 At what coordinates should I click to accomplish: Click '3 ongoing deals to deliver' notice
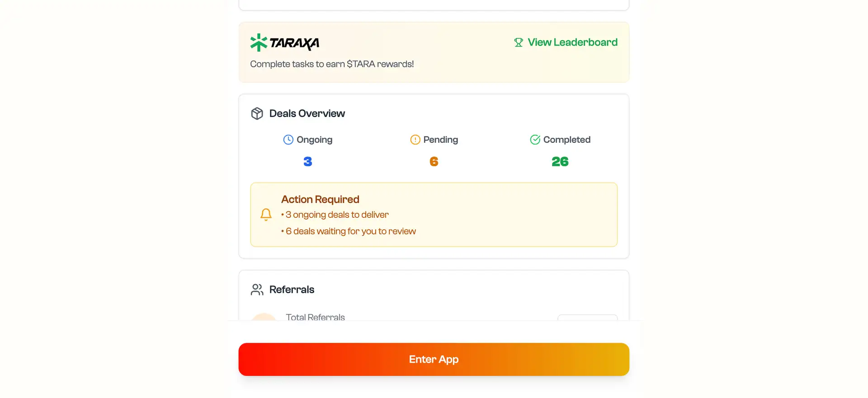tap(337, 215)
